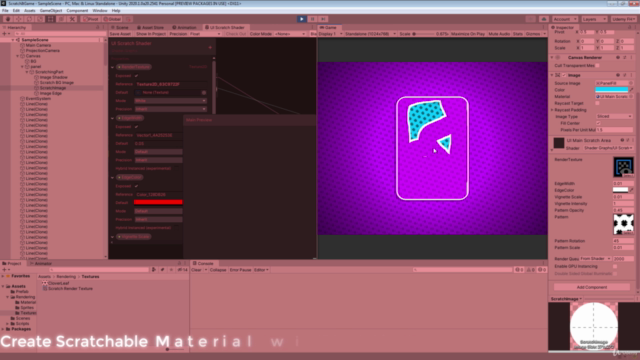Click the Save Asset button
Image resolution: width=640 pixels, height=360 pixels.
pyautogui.click(x=120, y=34)
